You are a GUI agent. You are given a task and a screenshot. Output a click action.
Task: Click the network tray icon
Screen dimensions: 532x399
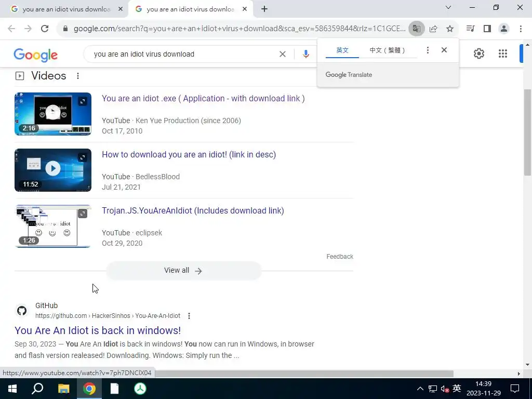pos(432,389)
